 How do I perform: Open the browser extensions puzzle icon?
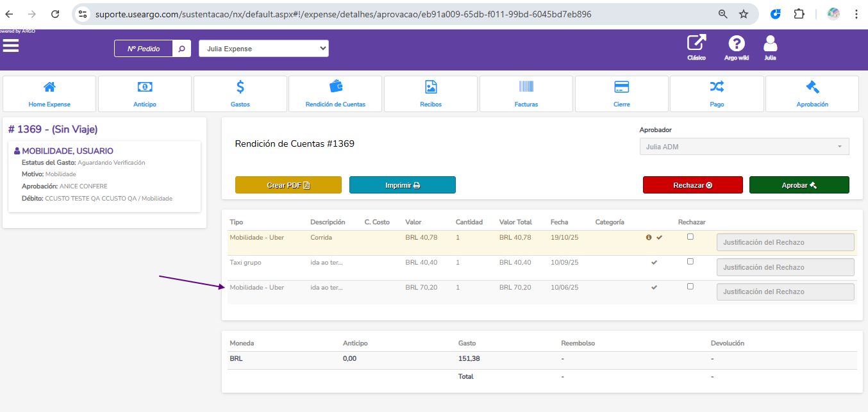799,14
